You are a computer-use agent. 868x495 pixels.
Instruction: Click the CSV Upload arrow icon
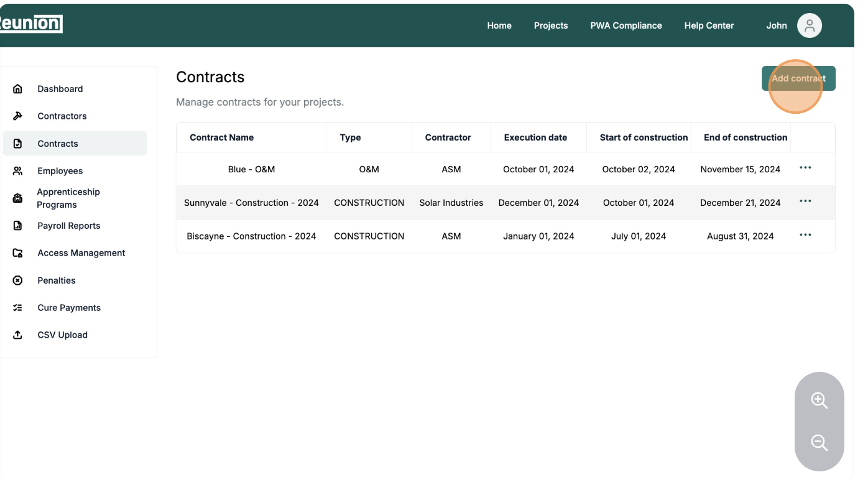[17, 335]
